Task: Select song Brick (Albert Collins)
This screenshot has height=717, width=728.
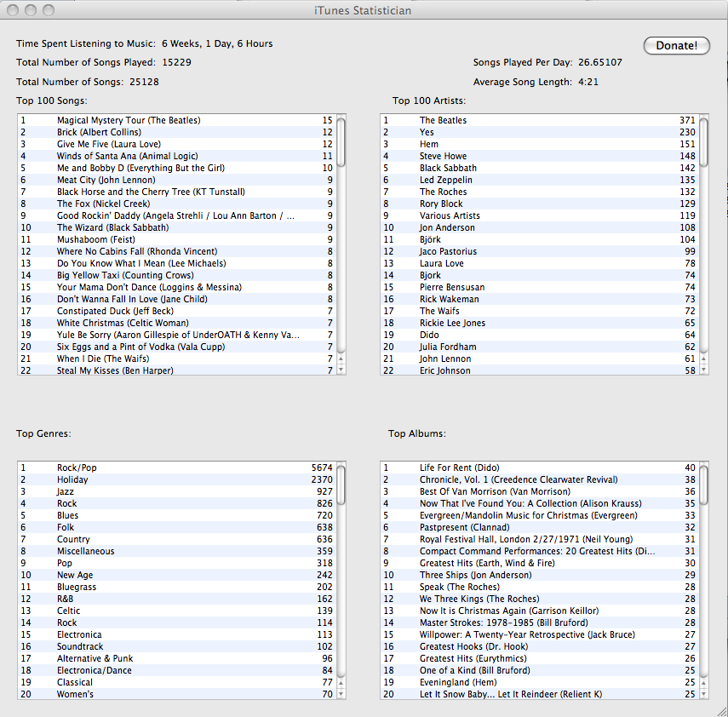Action: click(177, 132)
